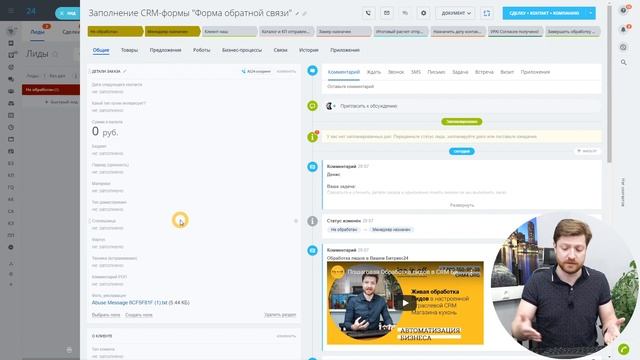Close the lead card via the 'Лид' tab

[x=68, y=13]
